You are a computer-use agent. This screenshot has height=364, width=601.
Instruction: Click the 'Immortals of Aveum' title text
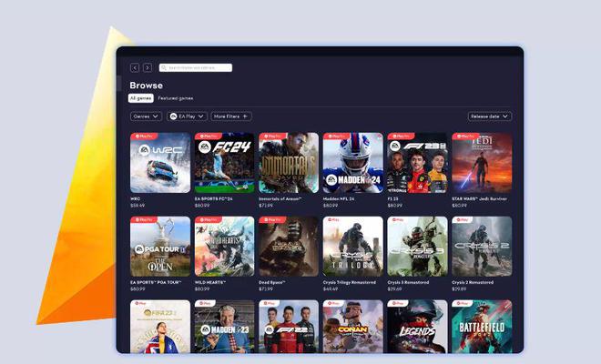point(280,199)
